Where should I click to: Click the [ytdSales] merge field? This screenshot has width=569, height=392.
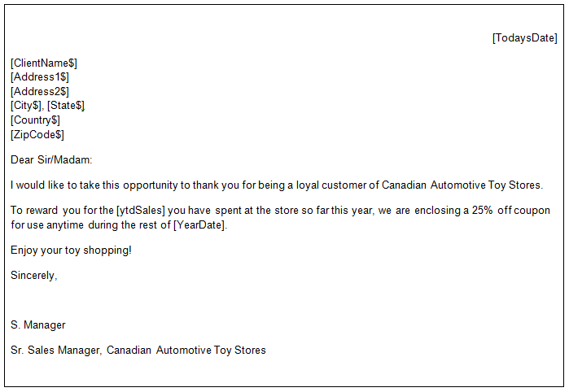coord(140,211)
